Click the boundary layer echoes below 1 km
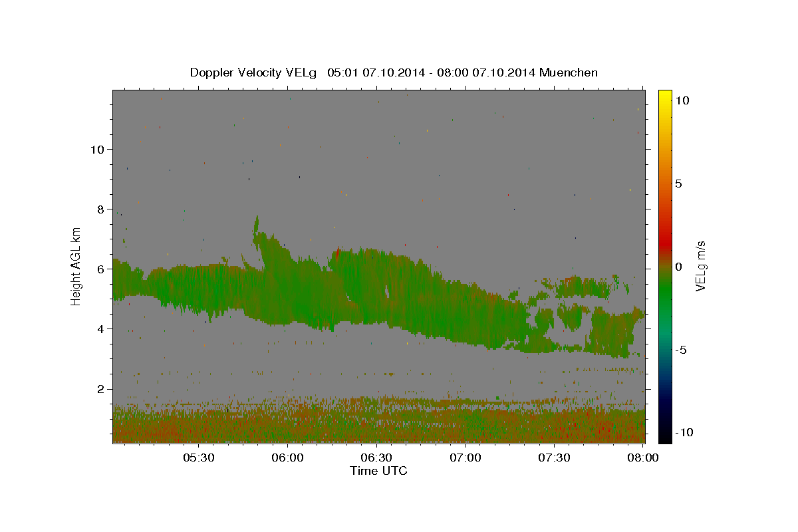Image resolution: width=798 pixels, height=532 pixels. click(378, 428)
